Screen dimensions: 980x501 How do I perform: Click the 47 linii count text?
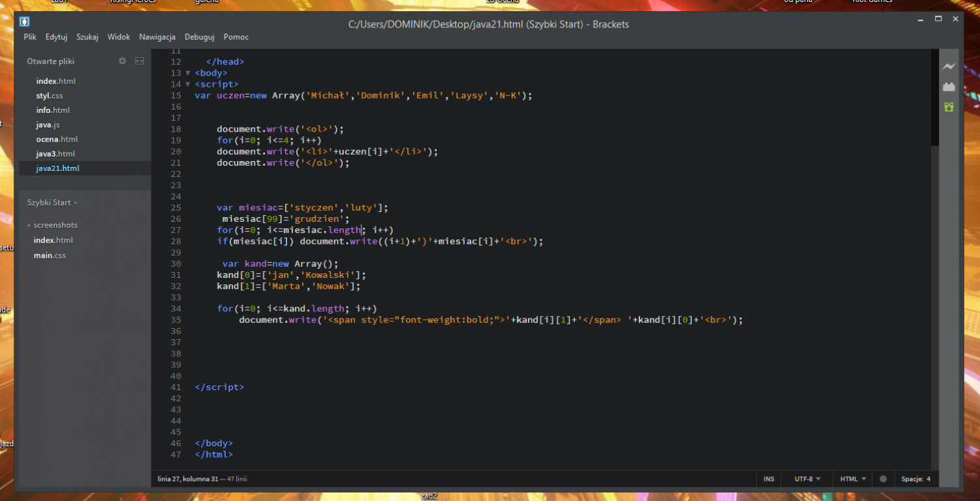click(236, 479)
